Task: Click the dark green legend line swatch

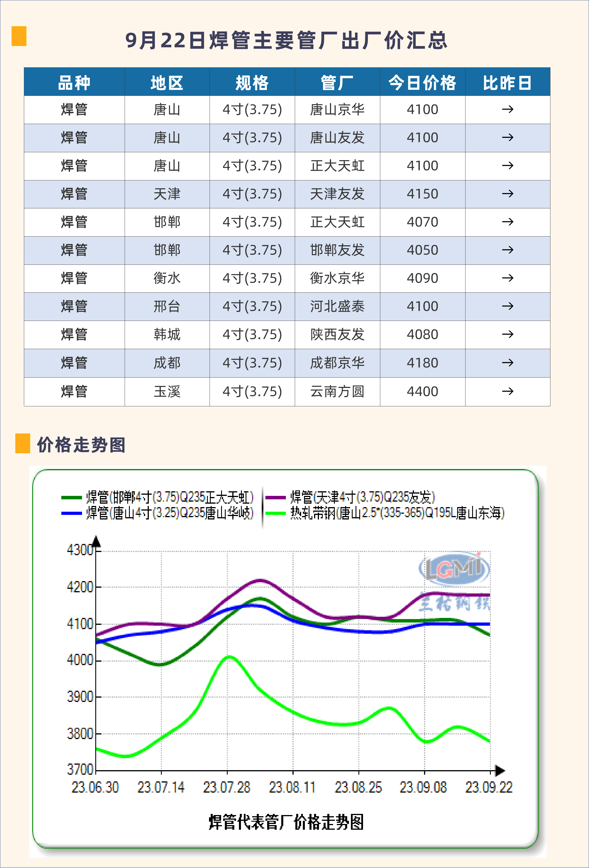Action: pos(71,498)
